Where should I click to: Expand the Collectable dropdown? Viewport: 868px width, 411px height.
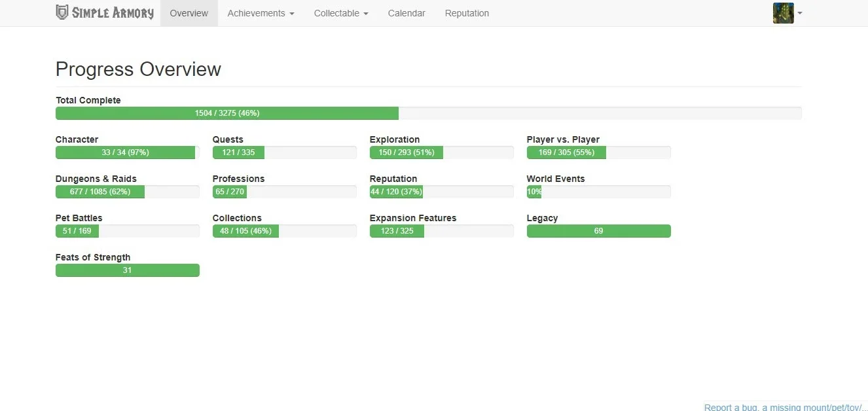[341, 13]
